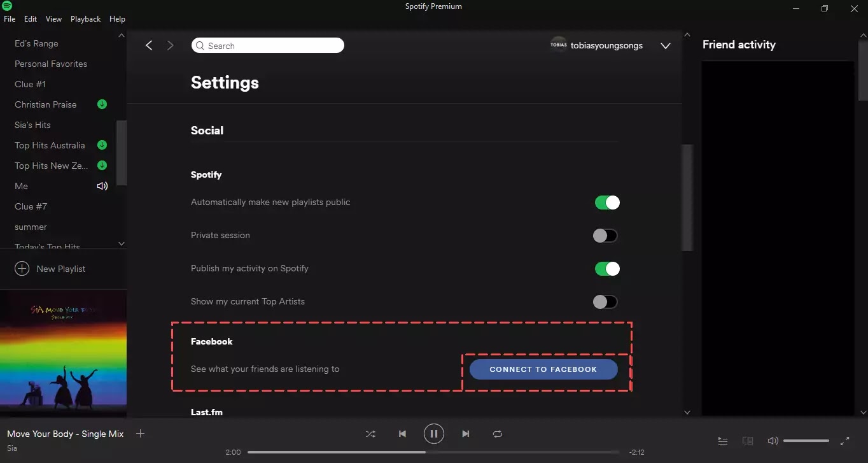Click the volume slider
Image resolution: width=868 pixels, height=463 pixels.
pos(806,441)
